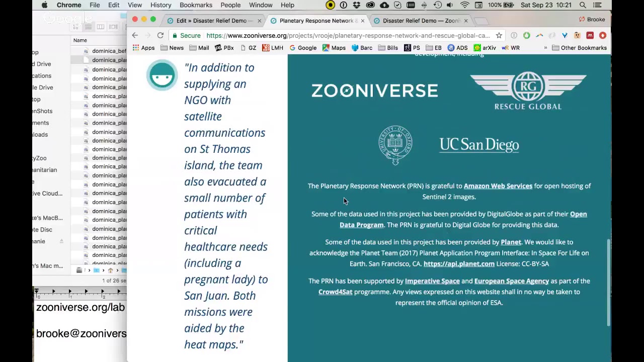Open the People menu

tap(230, 5)
